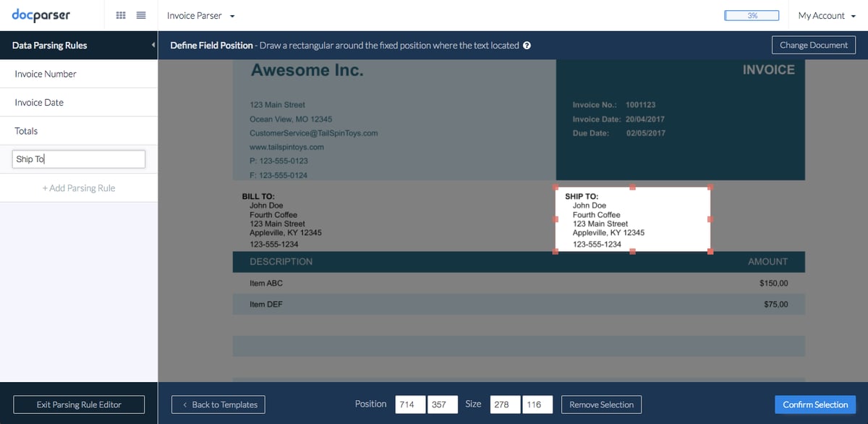The height and width of the screenshot is (424, 868).
Task: Open the My Account dropdown
Action: click(825, 15)
